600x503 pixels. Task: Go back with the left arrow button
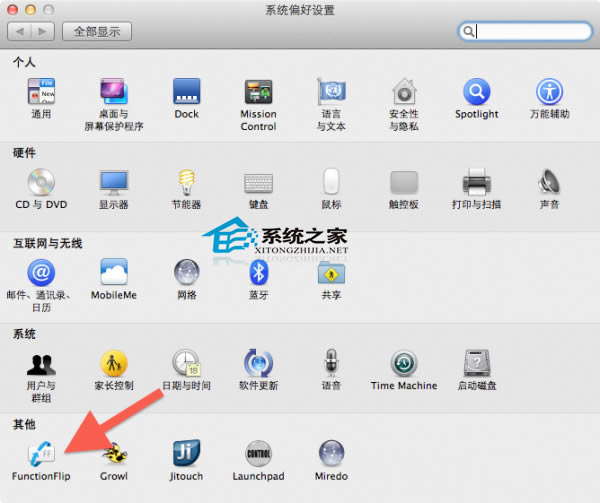point(19,31)
